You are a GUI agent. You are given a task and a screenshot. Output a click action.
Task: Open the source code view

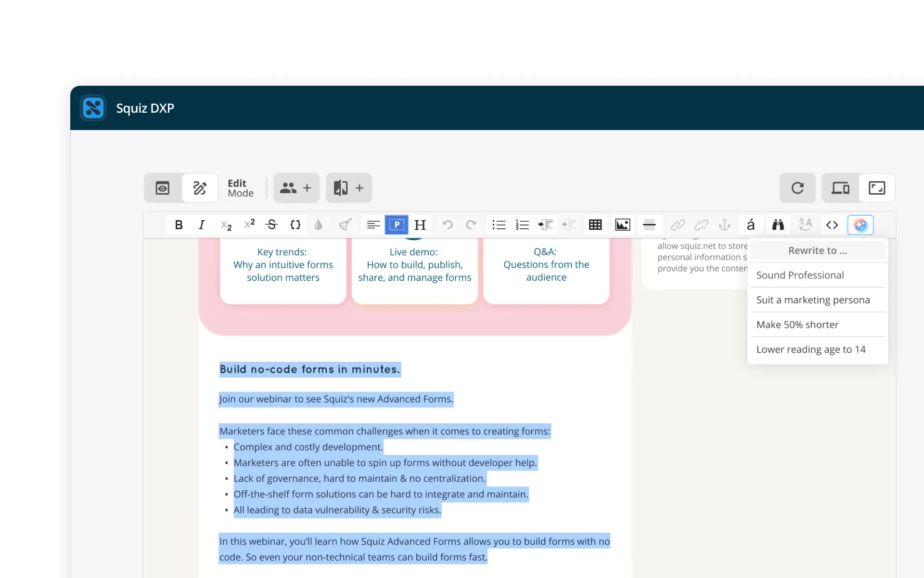pos(832,225)
